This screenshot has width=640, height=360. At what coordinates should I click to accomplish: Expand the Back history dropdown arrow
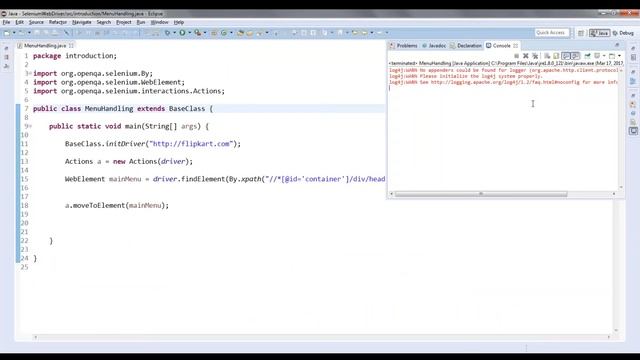[372, 33]
